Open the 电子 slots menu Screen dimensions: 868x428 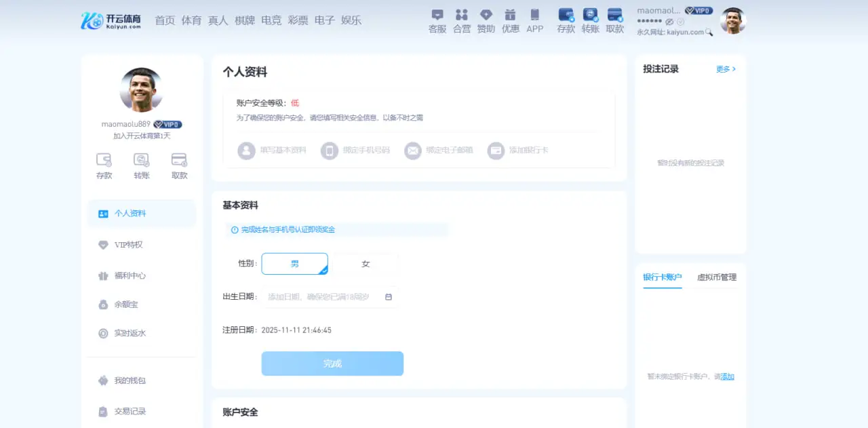pos(325,20)
